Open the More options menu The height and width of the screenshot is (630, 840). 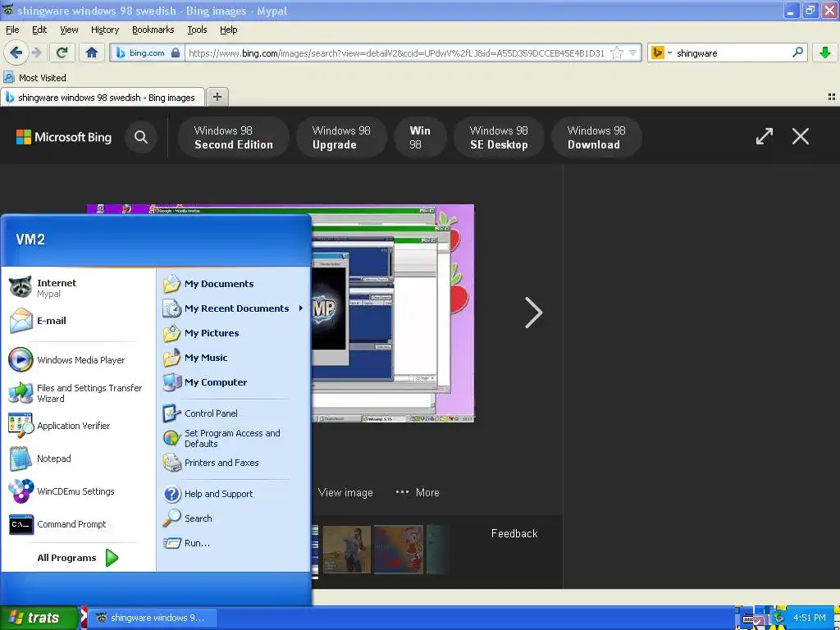[418, 492]
